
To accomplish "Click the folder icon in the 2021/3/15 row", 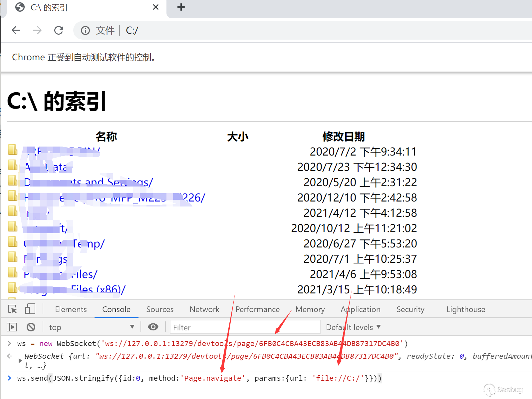I will 13,288.
